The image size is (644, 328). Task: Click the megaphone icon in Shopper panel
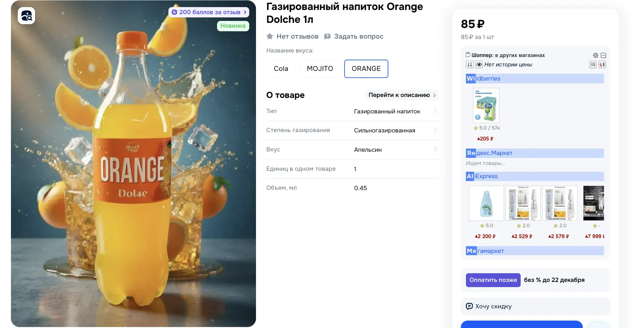[x=602, y=64]
